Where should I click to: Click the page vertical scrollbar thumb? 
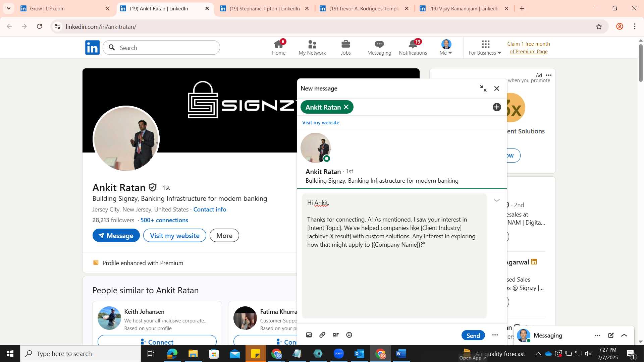tap(641, 63)
